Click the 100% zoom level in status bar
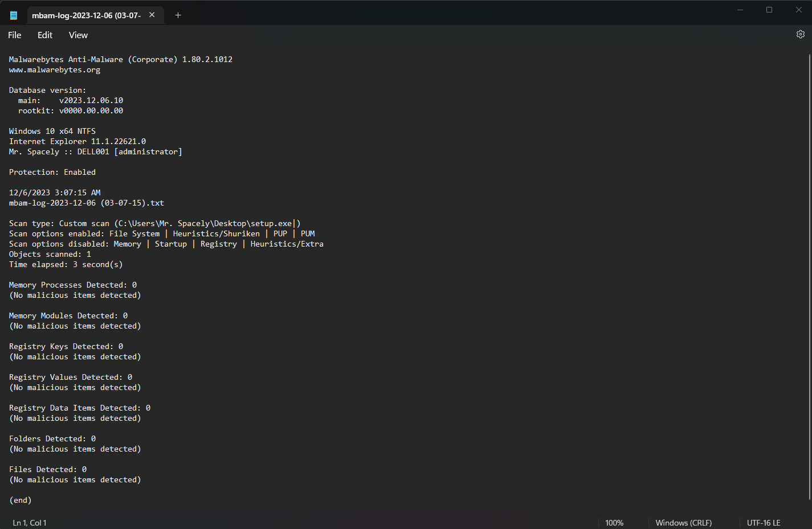 tap(614, 523)
